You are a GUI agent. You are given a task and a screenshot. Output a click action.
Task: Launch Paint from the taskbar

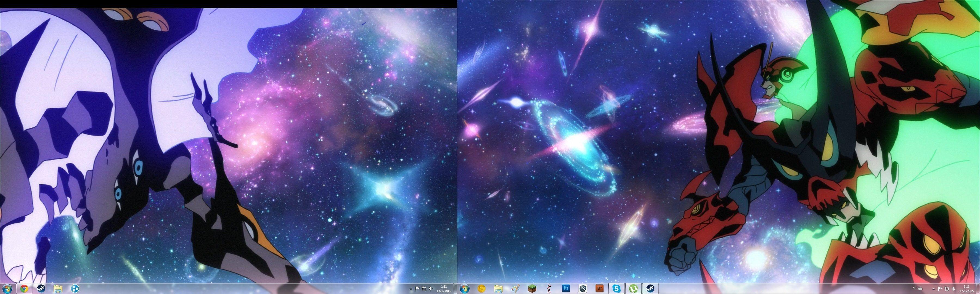(x=515, y=289)
